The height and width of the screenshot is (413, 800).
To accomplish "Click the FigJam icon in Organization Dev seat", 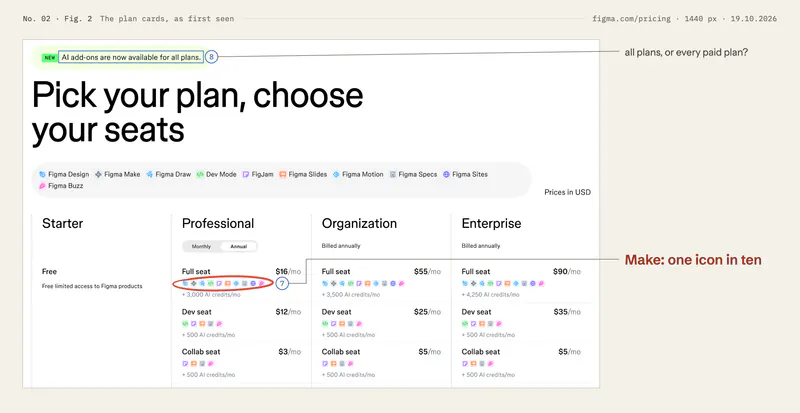I will pyautogui.click(x=334, y=324).
